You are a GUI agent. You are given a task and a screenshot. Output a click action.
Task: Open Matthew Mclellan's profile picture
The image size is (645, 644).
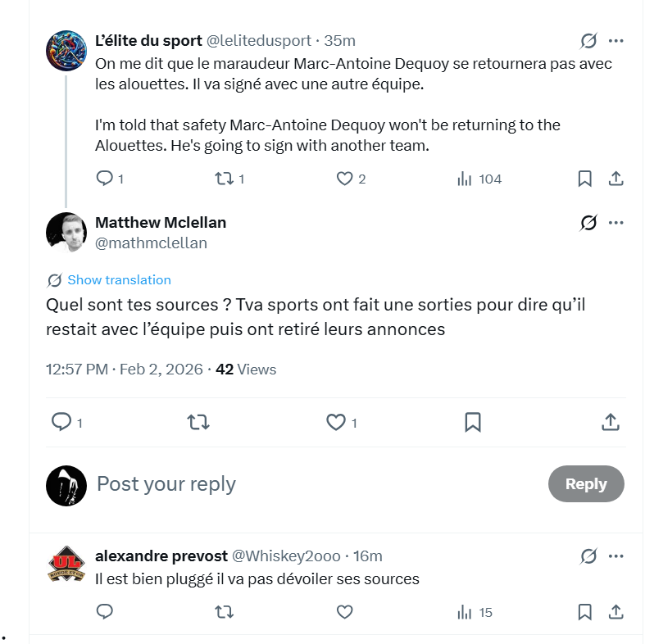(66, 233)
